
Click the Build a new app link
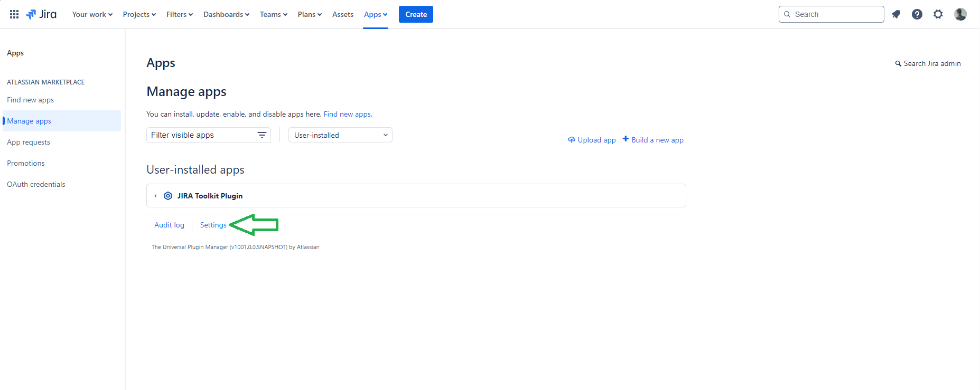click(x=653, y=140)
